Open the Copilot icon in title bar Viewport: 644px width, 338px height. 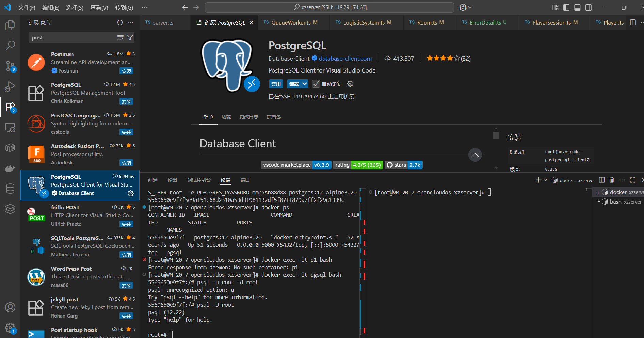[463, 7]
